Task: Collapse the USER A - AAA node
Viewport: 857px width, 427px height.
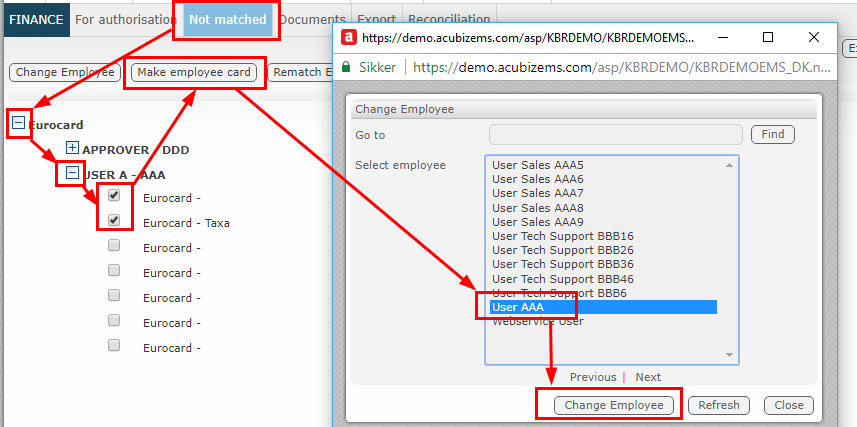Action: (72, 173)
